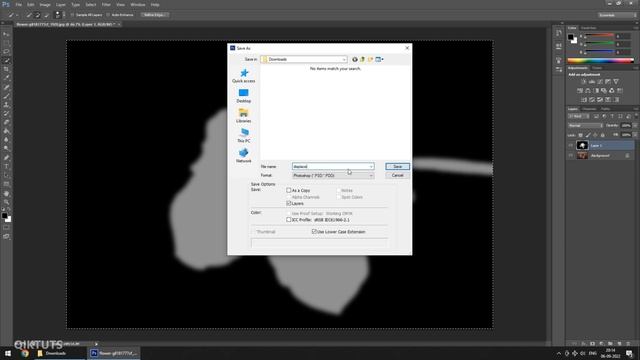
Task: Open Quick access in Save As sidebar
Action: click(x=244, y=76)
